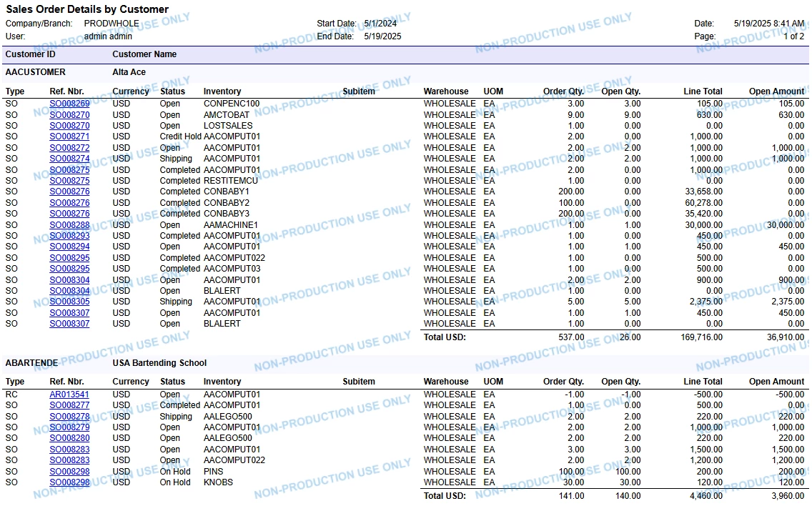Click USA Bartending School line total 4,460.00
Image resolution: width=812 pixels, height=511 pixels.
706,496
